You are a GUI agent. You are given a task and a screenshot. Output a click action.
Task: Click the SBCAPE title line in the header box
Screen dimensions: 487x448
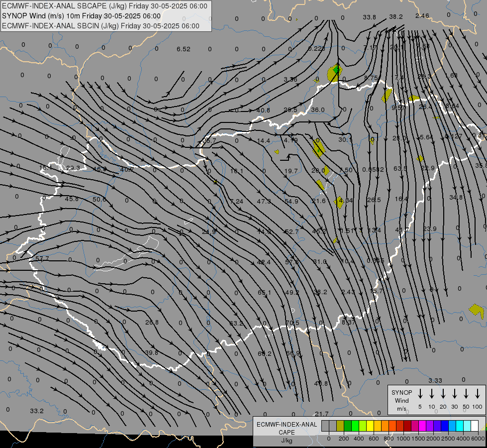(104, 6)
